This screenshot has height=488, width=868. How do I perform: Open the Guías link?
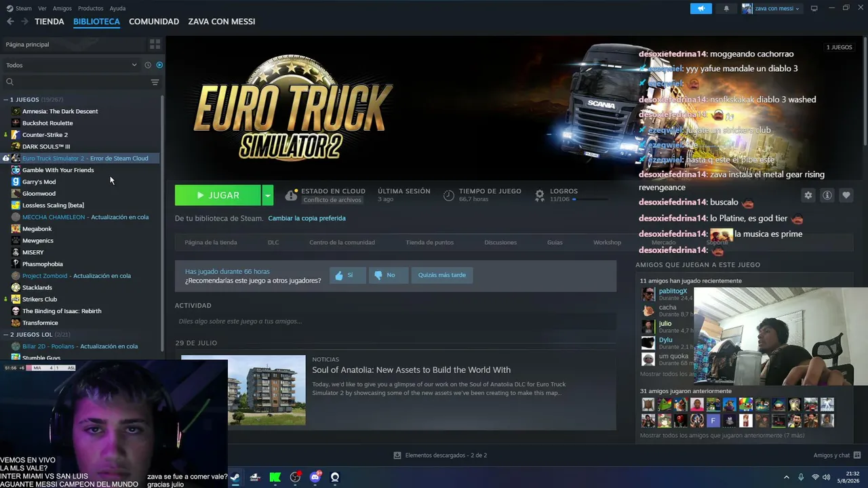point(555,242)
